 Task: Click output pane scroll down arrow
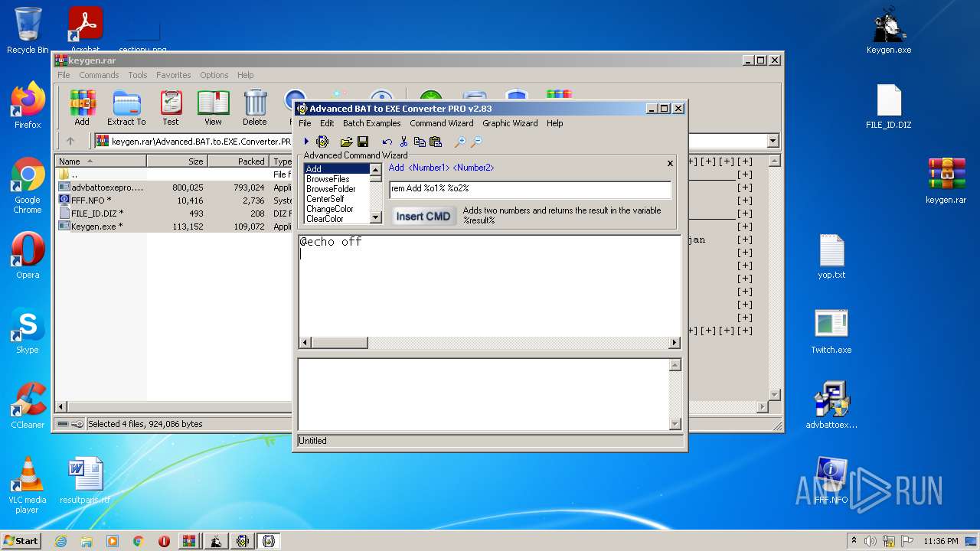675,424
